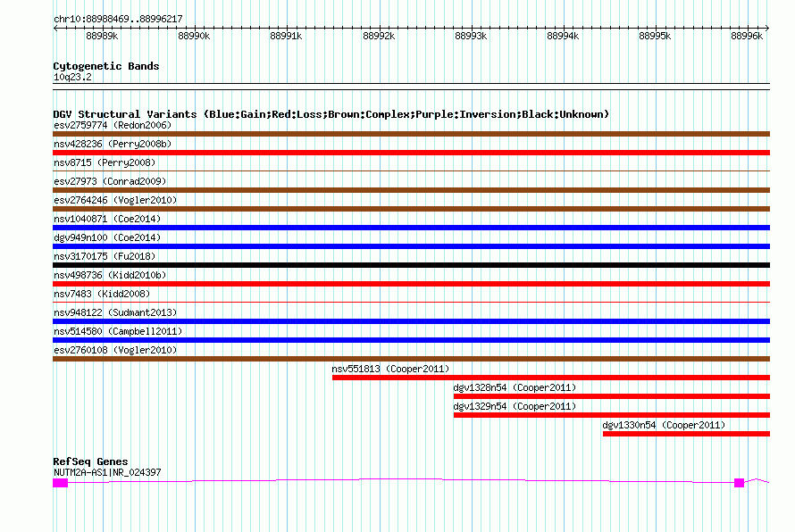The image size is (795, 532).
Task: Select the red dgv1328n54 loss bar
Action: 612,396
